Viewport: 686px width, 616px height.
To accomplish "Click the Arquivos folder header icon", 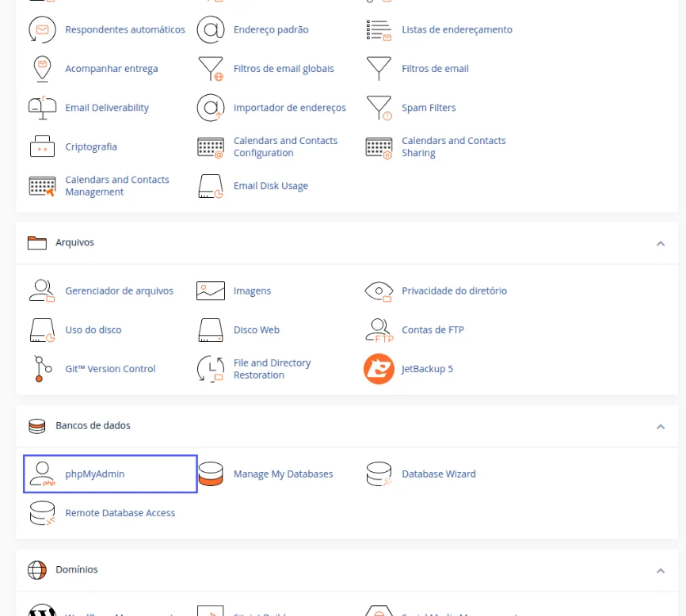I will (x=36, y=242).
